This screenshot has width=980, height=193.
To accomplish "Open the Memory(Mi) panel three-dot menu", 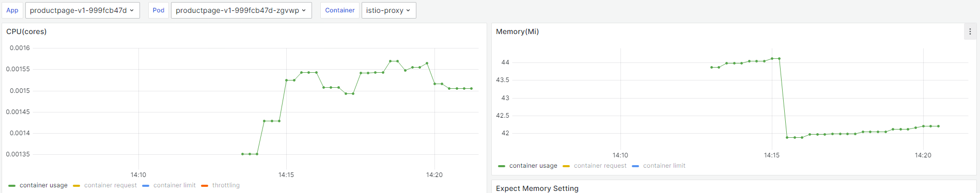I will tap(970, 31).
